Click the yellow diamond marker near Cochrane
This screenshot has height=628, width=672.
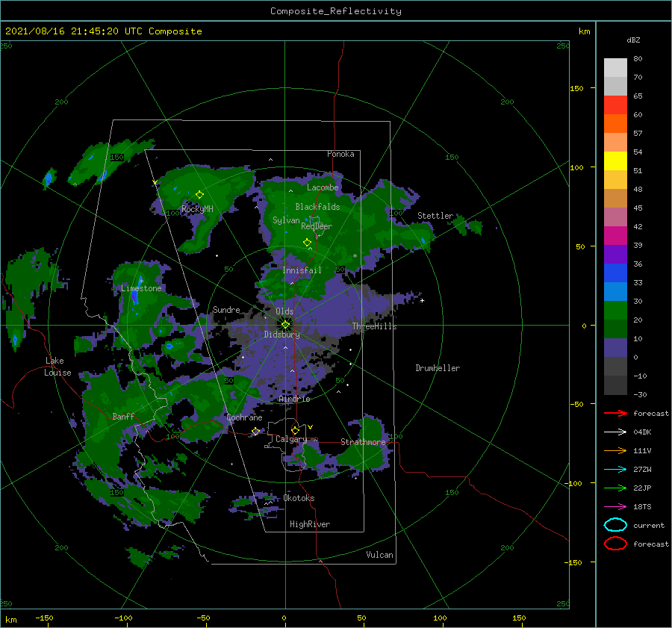pyautogui.click(x=255, y=432)
